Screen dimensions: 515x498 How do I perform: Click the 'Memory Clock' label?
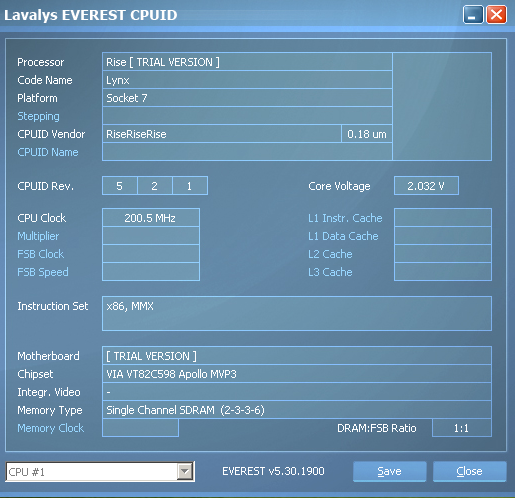click(50, 428)
